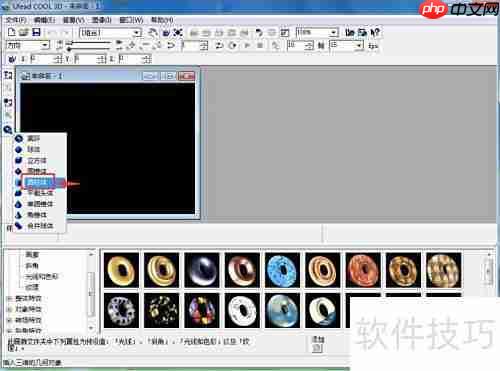Open the 文件(F) menu

point(16,20)
